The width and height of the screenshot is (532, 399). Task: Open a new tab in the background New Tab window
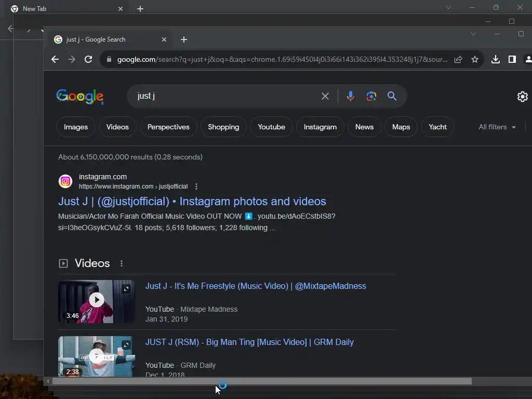tap(140, 9)
